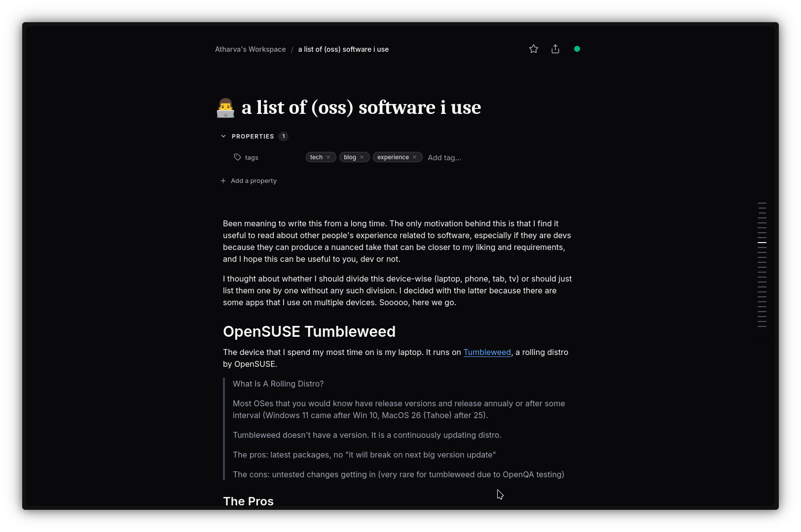
Task: Click the tags property label icon
Action: 237,157
